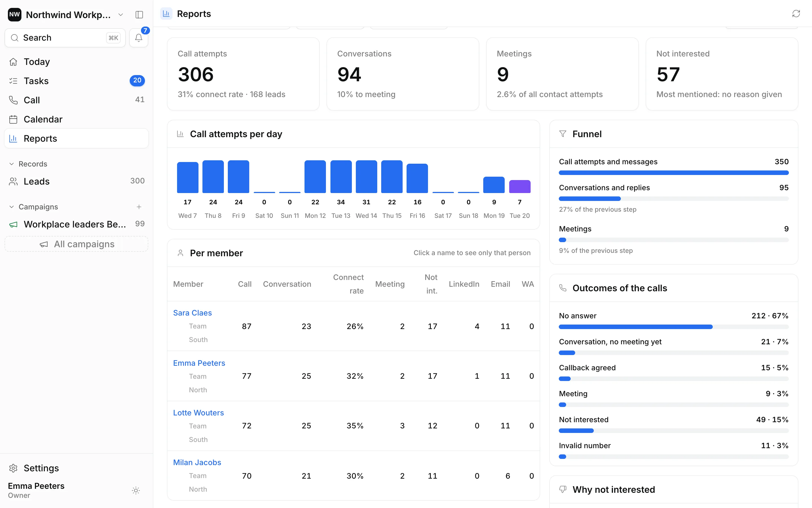Filter by Emma Peeters in member table
The width and height of the screenshot is (812, 508).
pos(199,363)
